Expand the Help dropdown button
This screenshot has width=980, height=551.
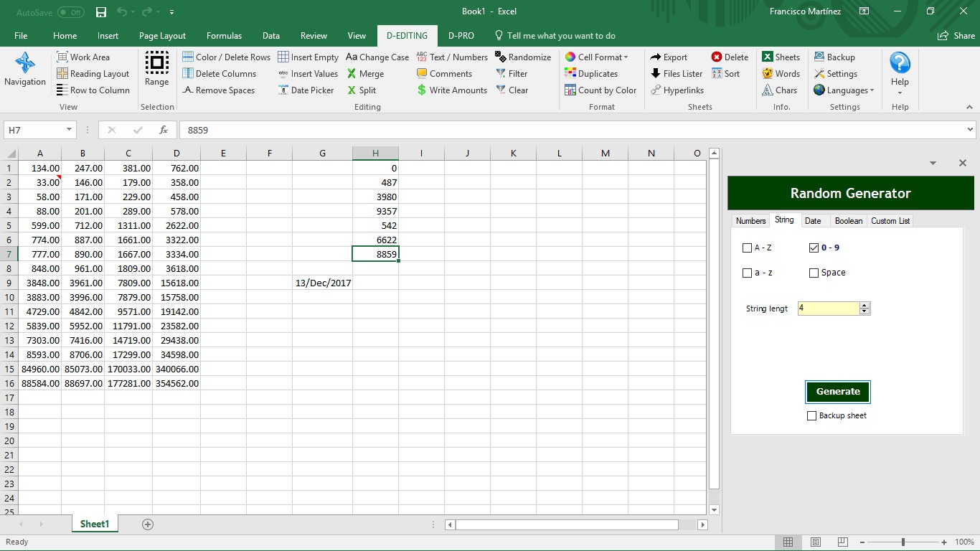coord(900,93)
